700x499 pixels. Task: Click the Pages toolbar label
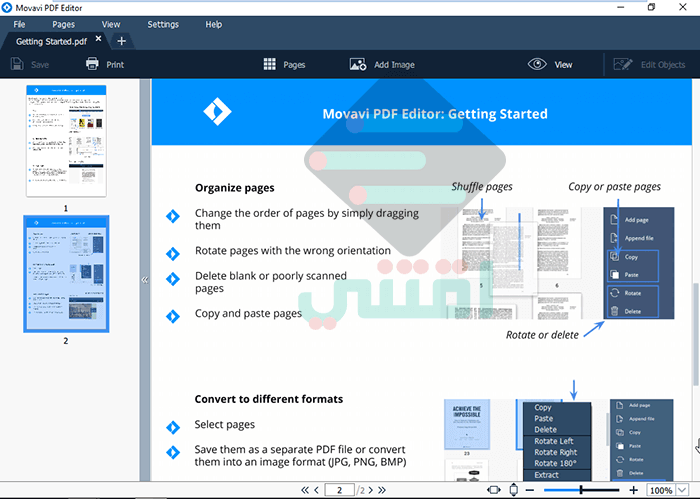294,65
